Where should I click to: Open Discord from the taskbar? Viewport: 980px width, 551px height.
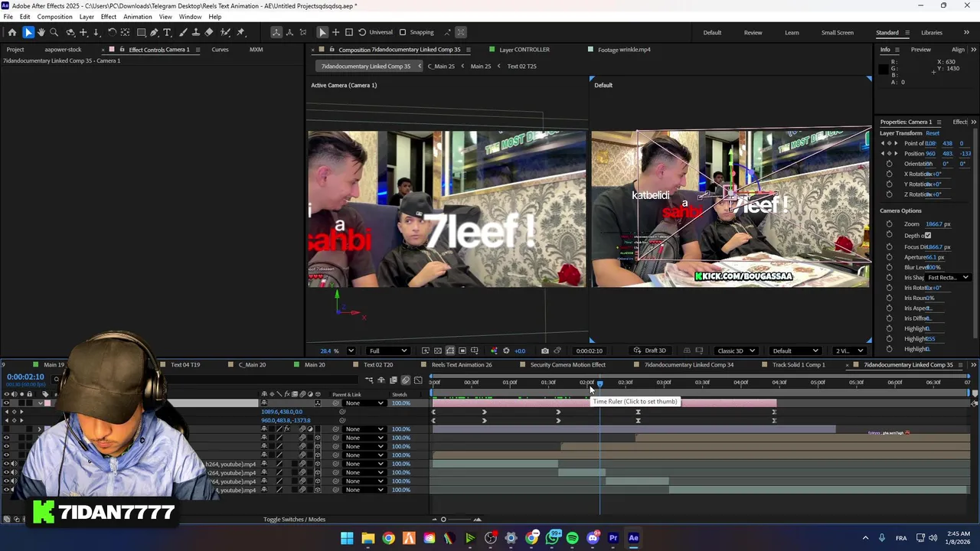pos(593,538)
